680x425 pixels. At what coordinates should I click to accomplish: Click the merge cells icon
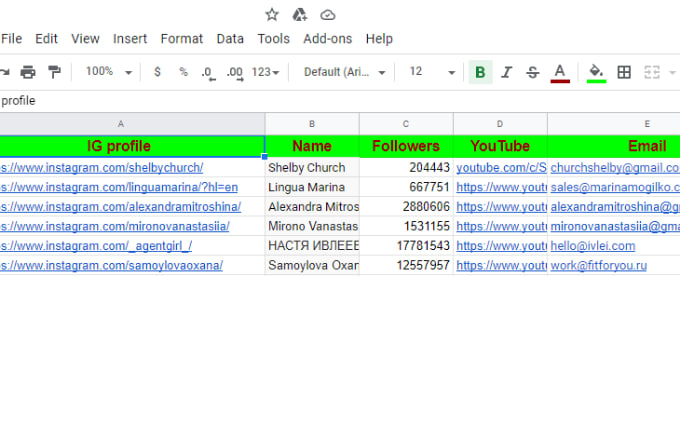tap(652, 72)
